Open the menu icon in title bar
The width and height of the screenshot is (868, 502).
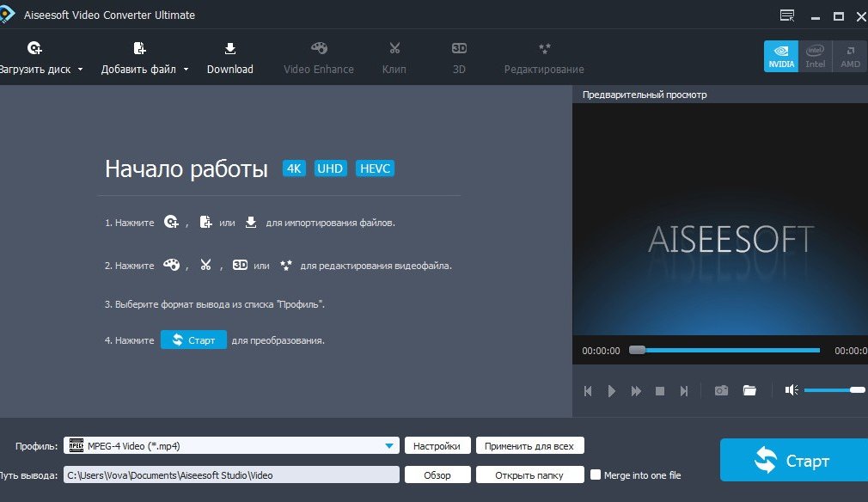[x=786, y=15]
